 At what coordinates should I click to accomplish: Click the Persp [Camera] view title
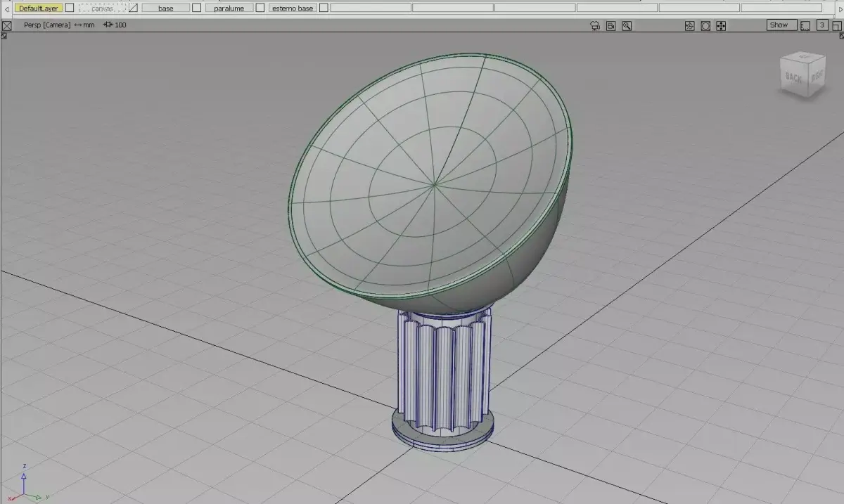click(x=47, y=25)
